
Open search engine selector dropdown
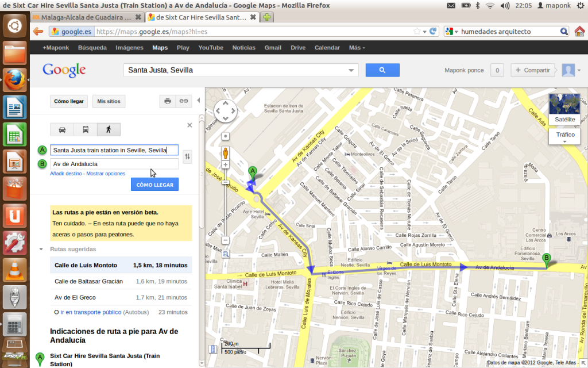451,32
